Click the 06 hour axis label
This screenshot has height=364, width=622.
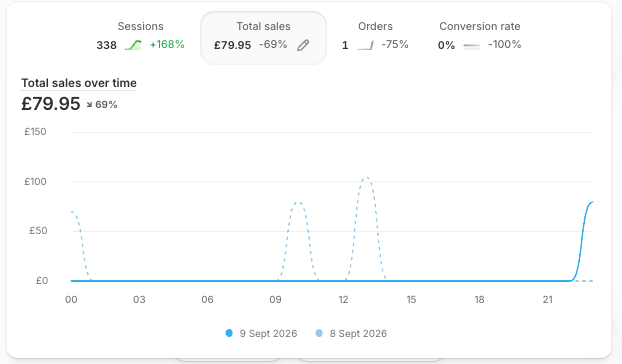[207, 300]
